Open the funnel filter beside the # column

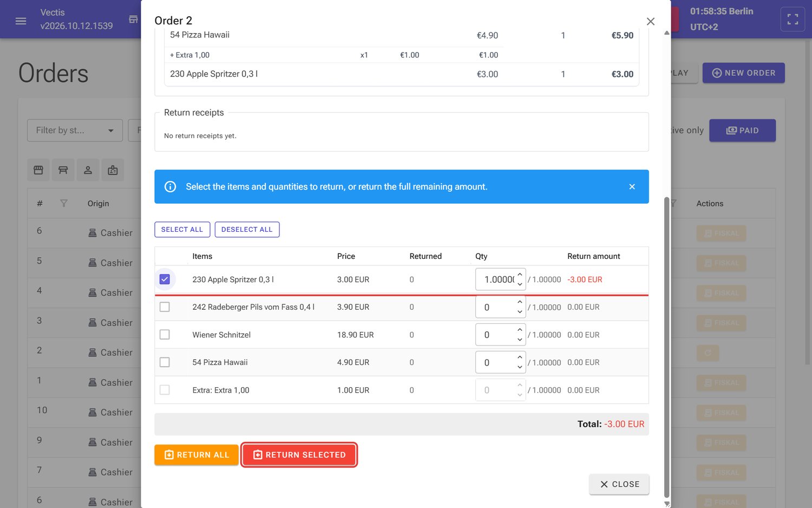click(64, 204)
